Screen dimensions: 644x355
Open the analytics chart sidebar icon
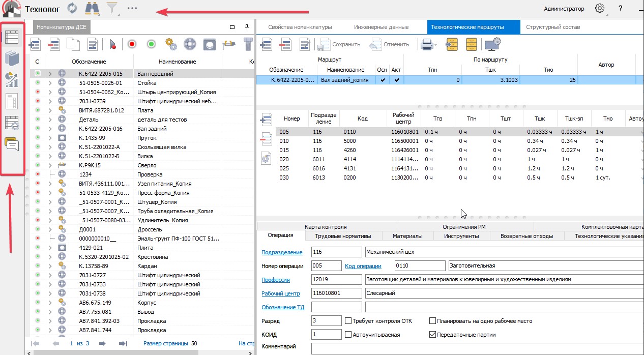12,79
